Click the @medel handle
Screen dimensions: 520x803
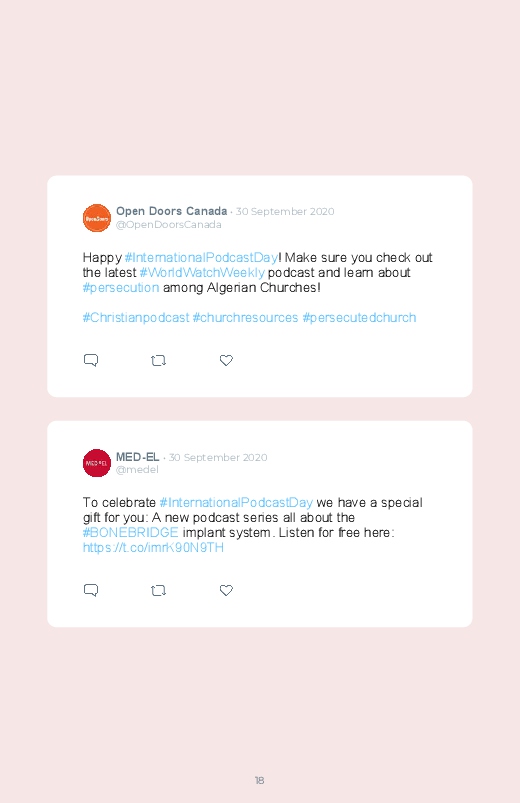[x=137, y=470]
